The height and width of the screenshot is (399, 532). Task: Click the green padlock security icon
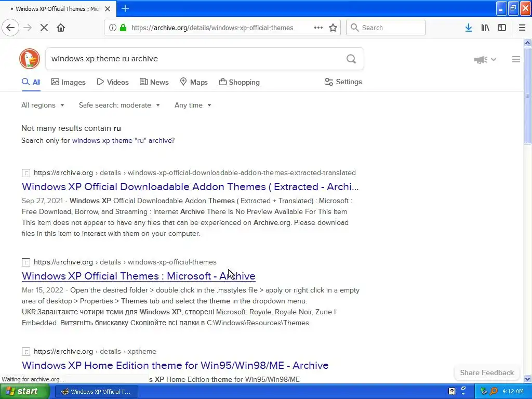(x=123, y=28)
